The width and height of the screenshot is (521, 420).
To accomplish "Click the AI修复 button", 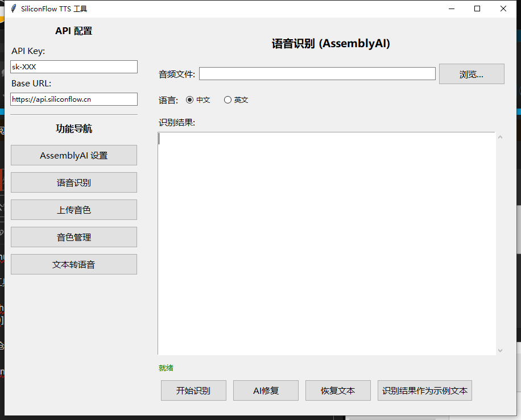I will pyautogui.click(x=266, y=390).
